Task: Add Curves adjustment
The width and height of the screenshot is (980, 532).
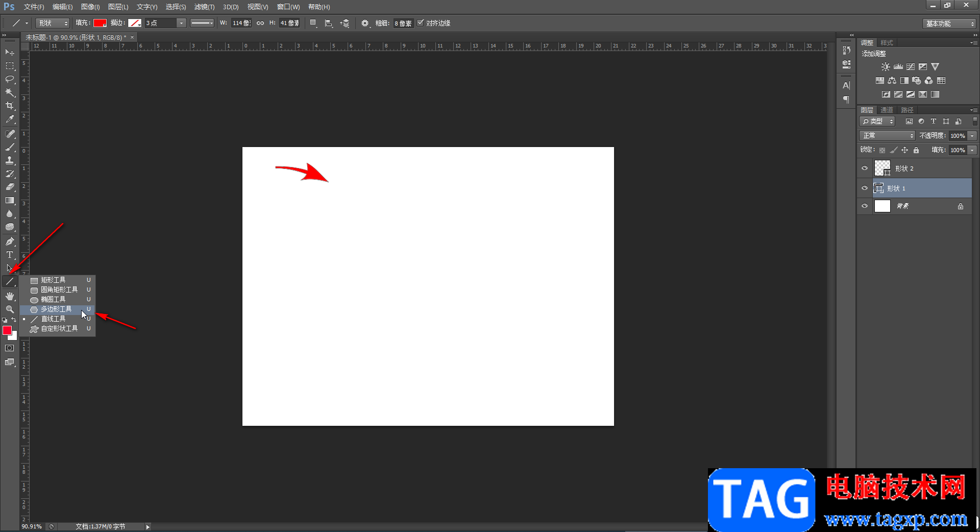Action: point(911,67)
